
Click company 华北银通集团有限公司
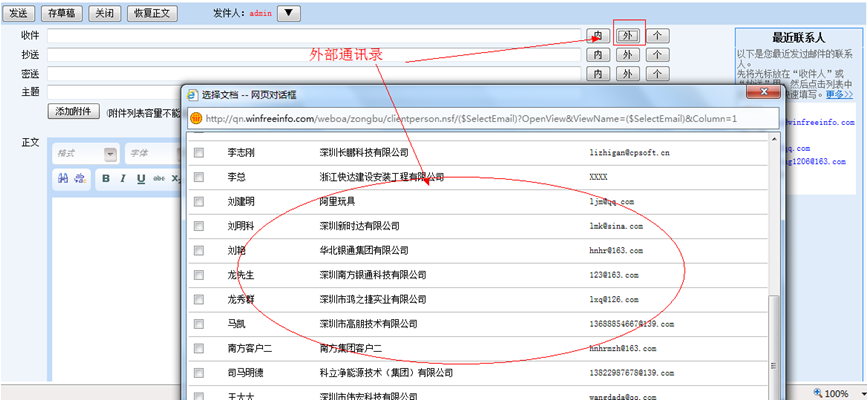pyautogui.click(x=364, y=250)
